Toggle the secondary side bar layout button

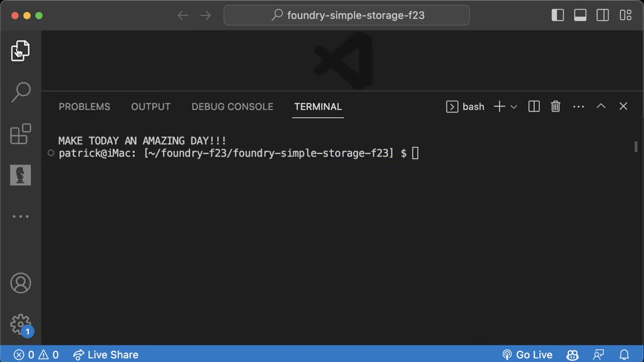(x=603, y=16)
